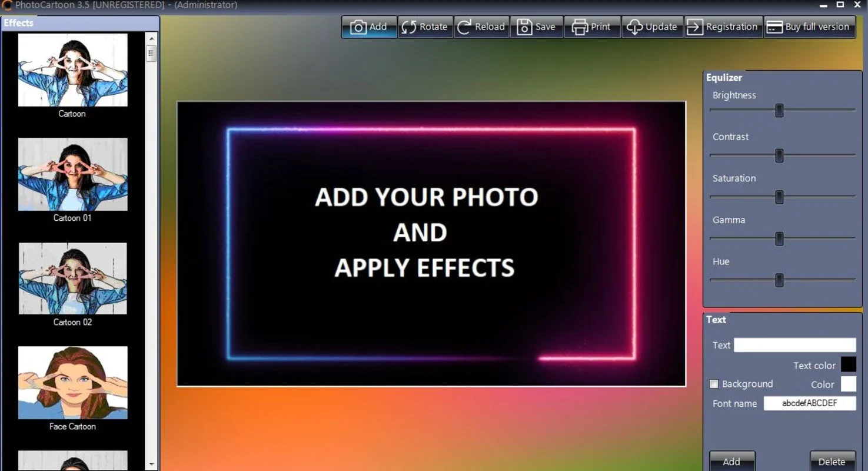This screenshot has height=471, width=868.
Task: Rotate the image with the Rotate button
Action: click(x=425, y=27)
